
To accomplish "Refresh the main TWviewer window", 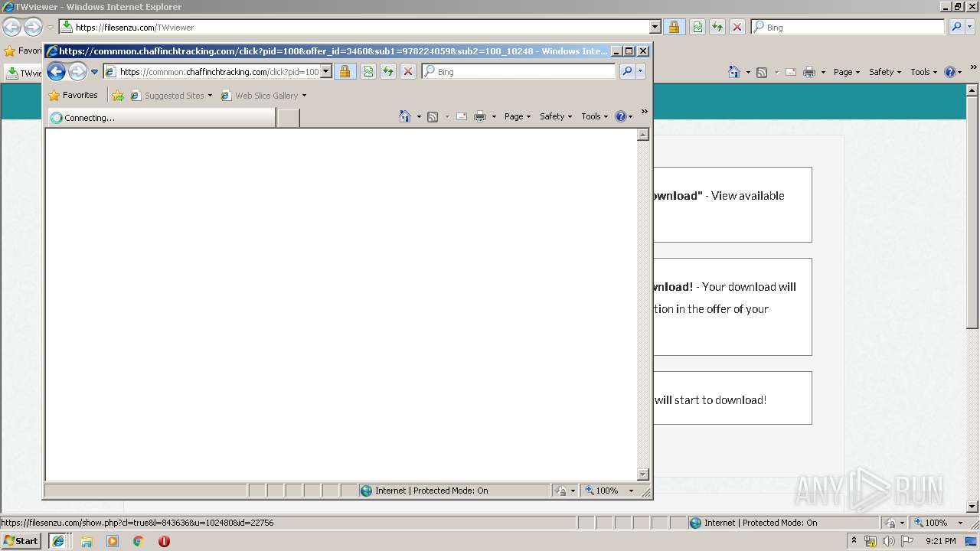I will (x=717, y=27).
